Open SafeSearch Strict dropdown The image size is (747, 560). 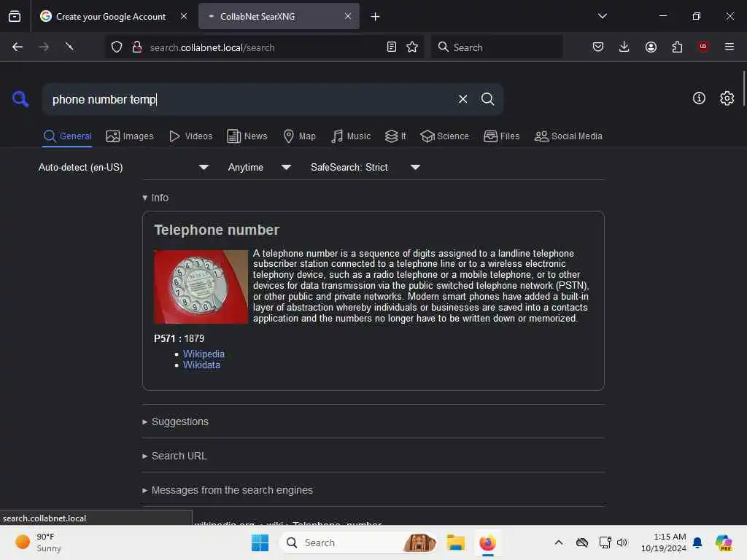point(365,167)
